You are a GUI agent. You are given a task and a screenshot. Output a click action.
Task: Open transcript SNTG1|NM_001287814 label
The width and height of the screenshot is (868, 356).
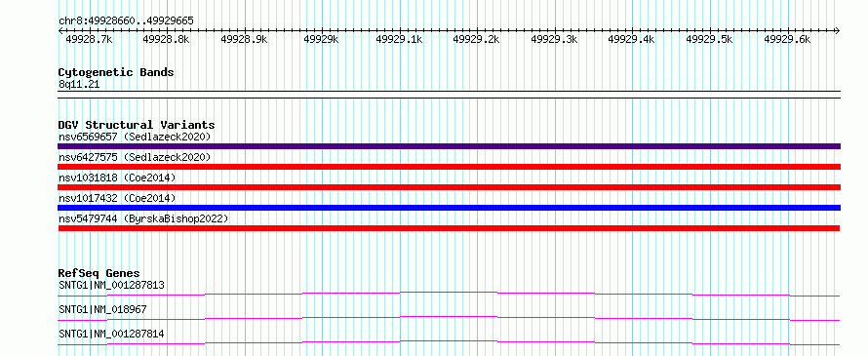(x=111, y=334)
